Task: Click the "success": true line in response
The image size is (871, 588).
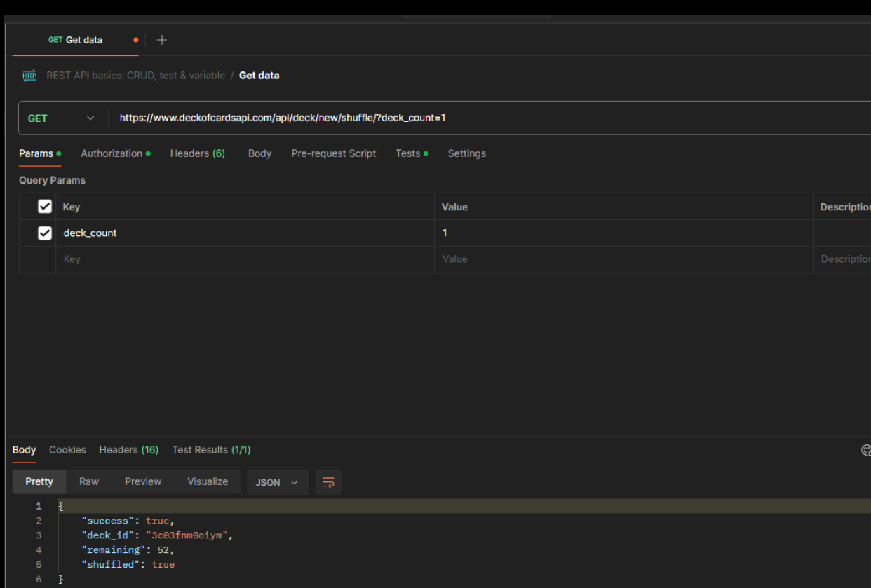Action: [x=128, y=521]
